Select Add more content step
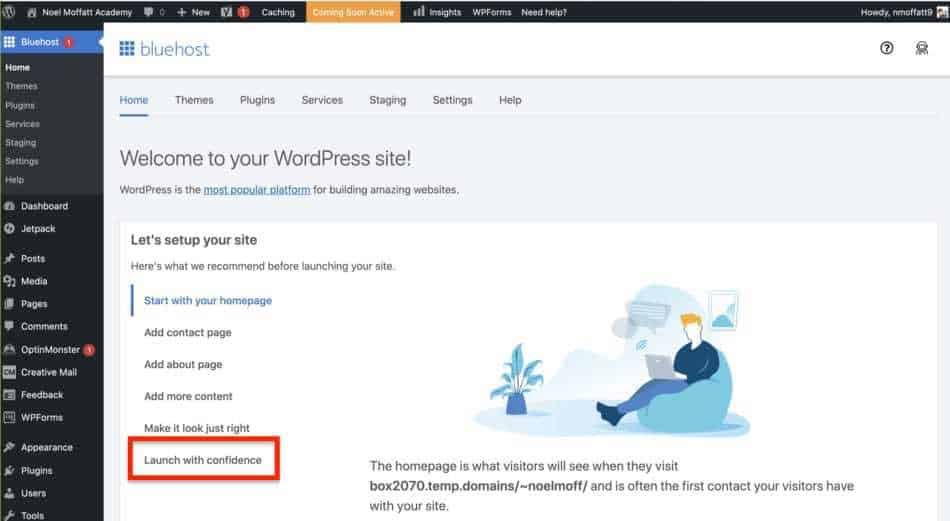 188,396
